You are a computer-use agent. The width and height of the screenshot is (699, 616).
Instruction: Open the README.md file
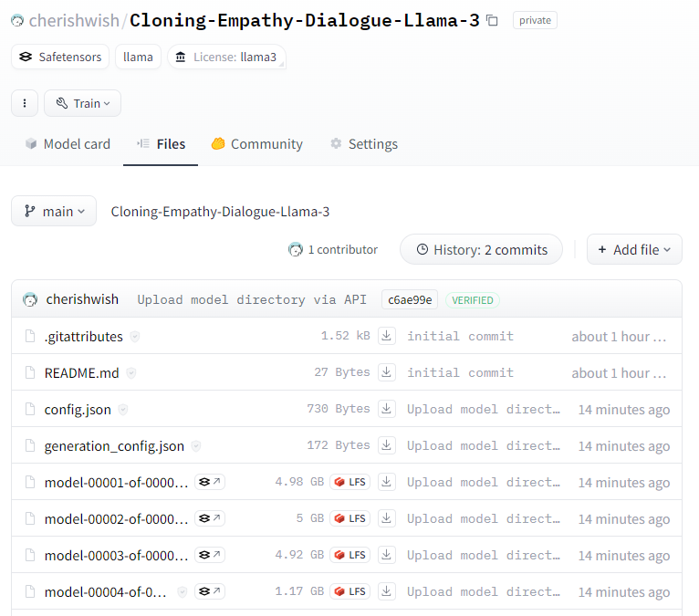point(81,373)
